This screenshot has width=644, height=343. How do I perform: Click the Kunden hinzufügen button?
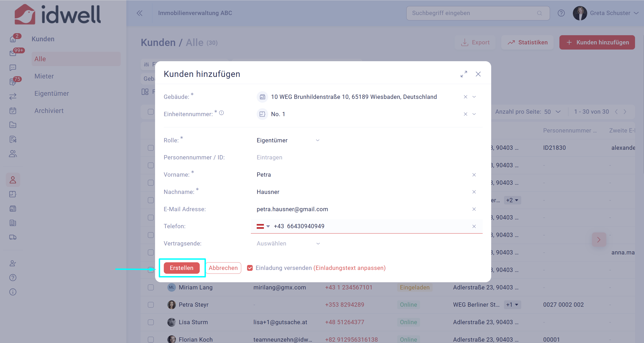click(597, 42)
